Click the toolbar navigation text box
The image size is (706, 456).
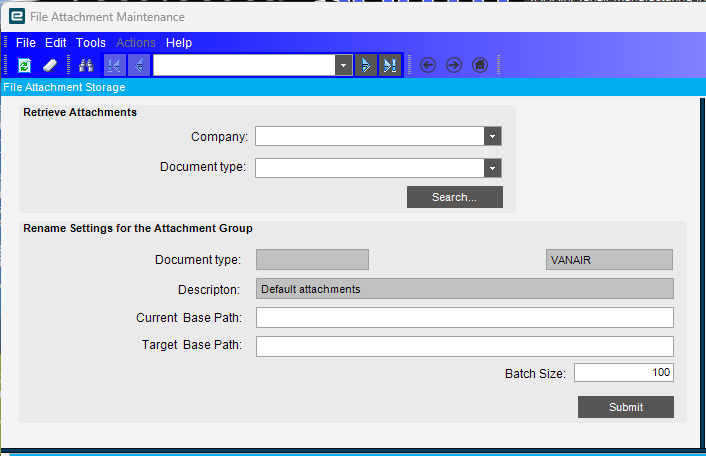click(244, 66)
